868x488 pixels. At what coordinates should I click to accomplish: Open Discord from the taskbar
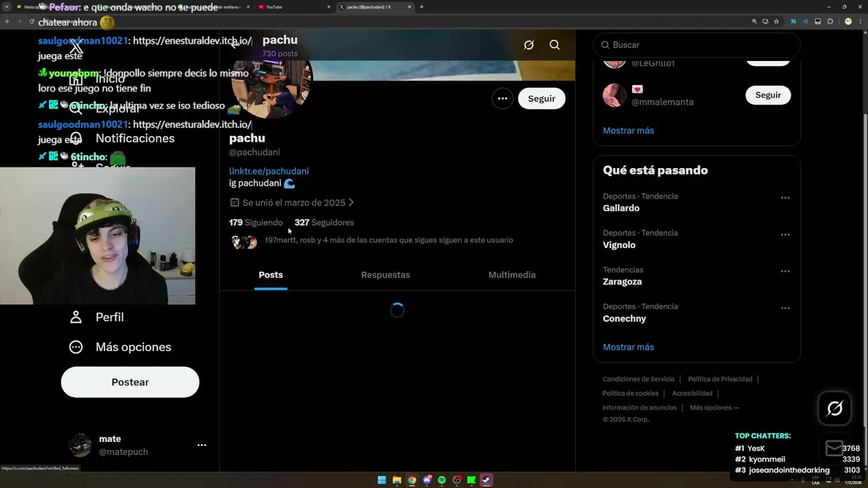pos(427,481)
